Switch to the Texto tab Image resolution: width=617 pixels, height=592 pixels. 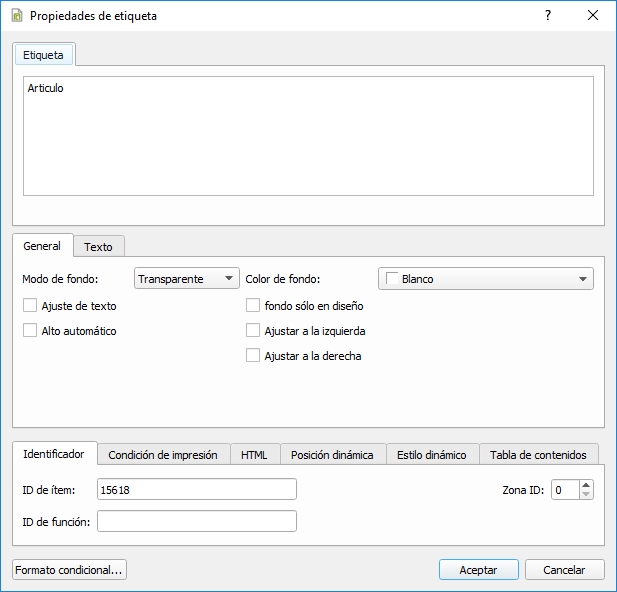tap(98, 246)
